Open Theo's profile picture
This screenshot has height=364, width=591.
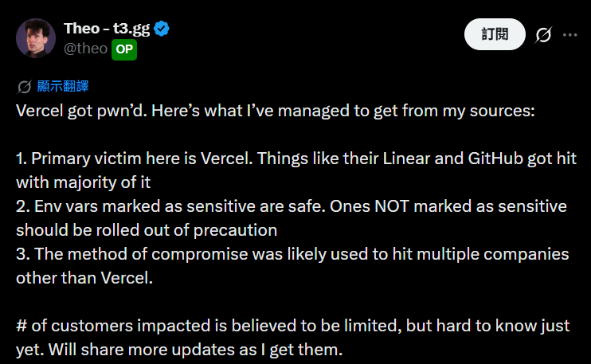(36, 38)
